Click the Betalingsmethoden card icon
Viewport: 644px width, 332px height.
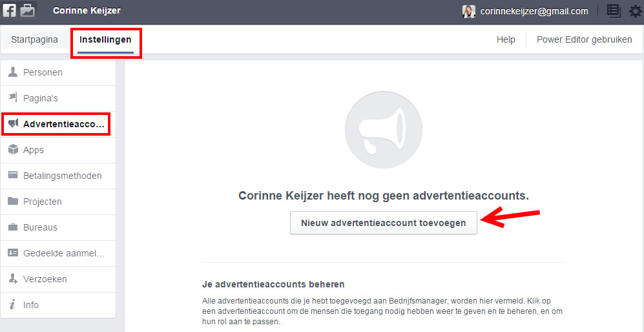pyautogui.click(x=13, y=176)
